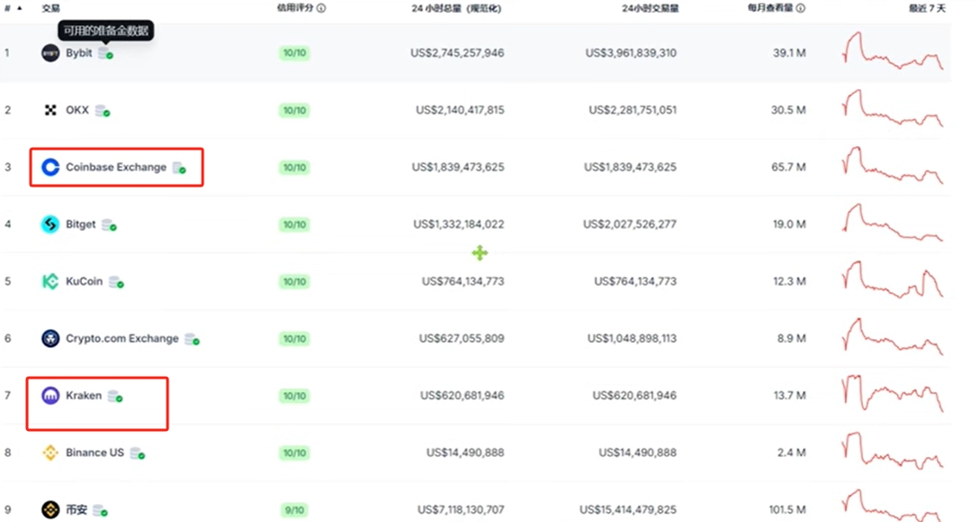Click the 最近 7 天 column header
The width and height of the screenshot is (980, 522).
pos(928,8)
